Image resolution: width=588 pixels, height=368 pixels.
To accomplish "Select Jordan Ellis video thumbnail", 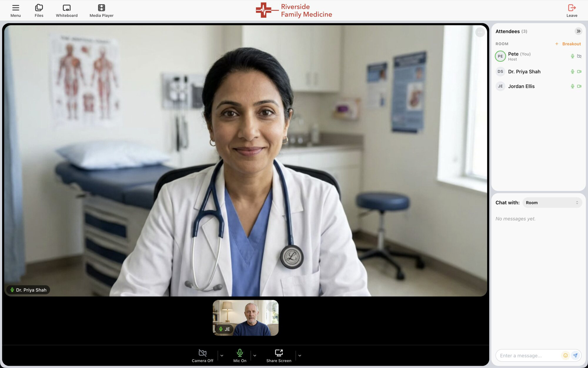I will click(245, 318).
